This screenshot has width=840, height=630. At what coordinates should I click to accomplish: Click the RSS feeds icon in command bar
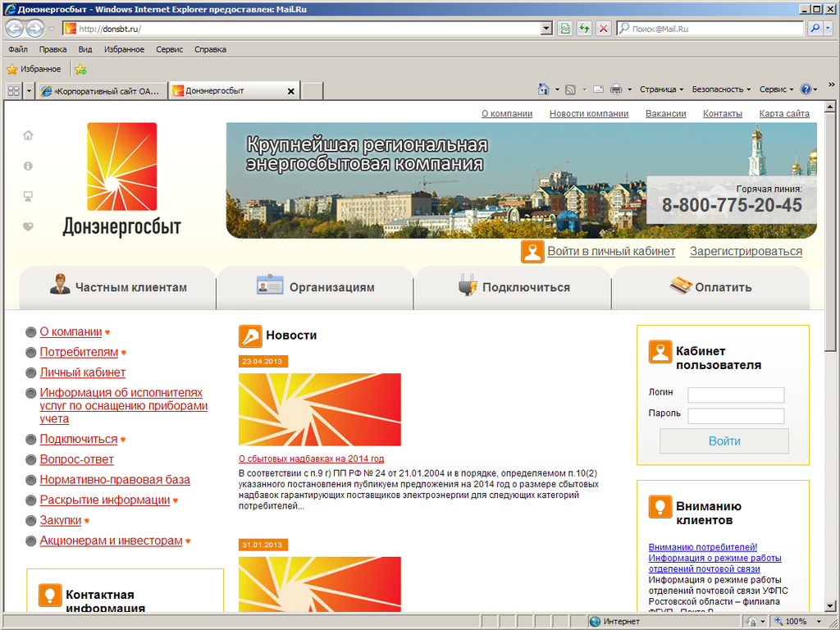571,89
